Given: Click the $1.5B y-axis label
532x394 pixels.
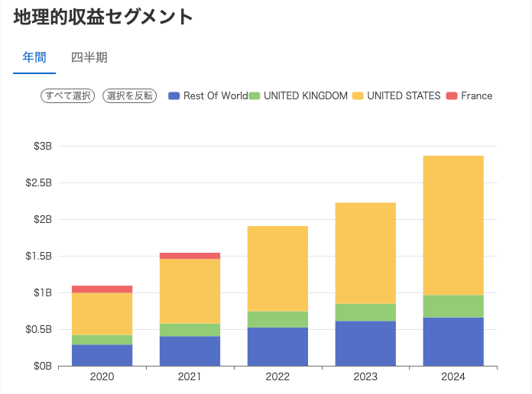Looking at the screenshot, I should 39,256.
